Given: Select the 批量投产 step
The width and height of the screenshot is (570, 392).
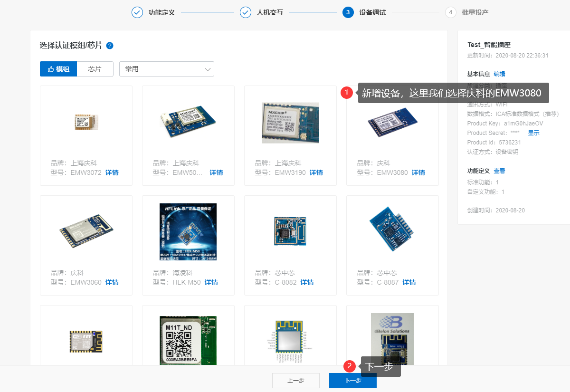Looking at the screenshot, I should [x=467, y=12].
